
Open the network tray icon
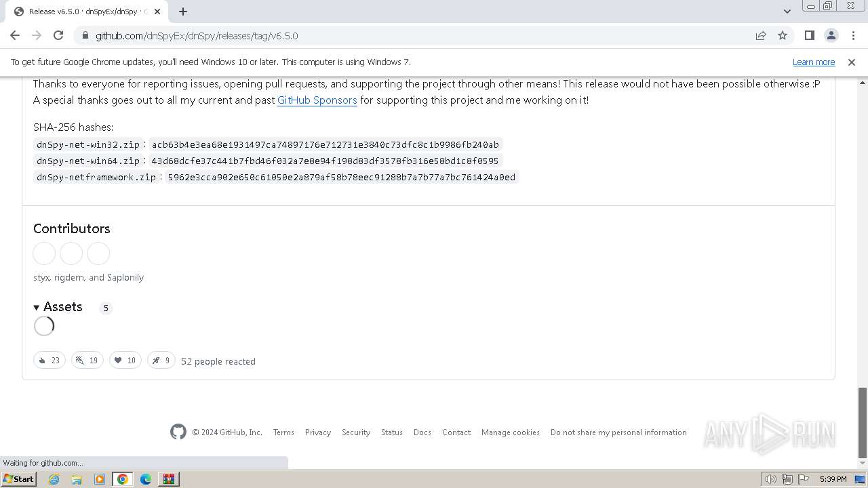point(787,479)
